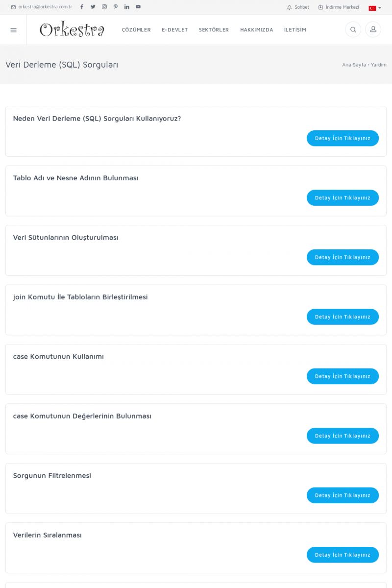Go to YouTube channel icon
This screenshot has height=588, width=392.
[x=138, y=7]
